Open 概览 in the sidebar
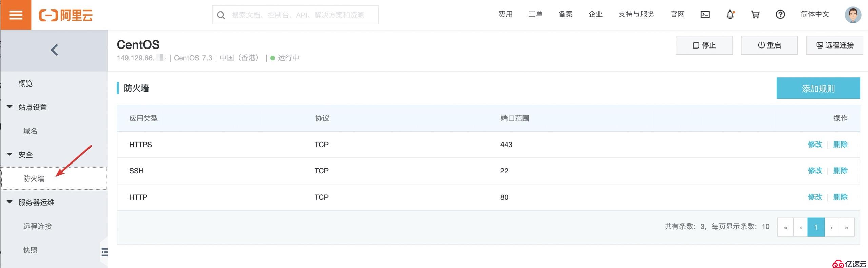The height and width of the screenshot is (268, 868). [x=25, y=83]
